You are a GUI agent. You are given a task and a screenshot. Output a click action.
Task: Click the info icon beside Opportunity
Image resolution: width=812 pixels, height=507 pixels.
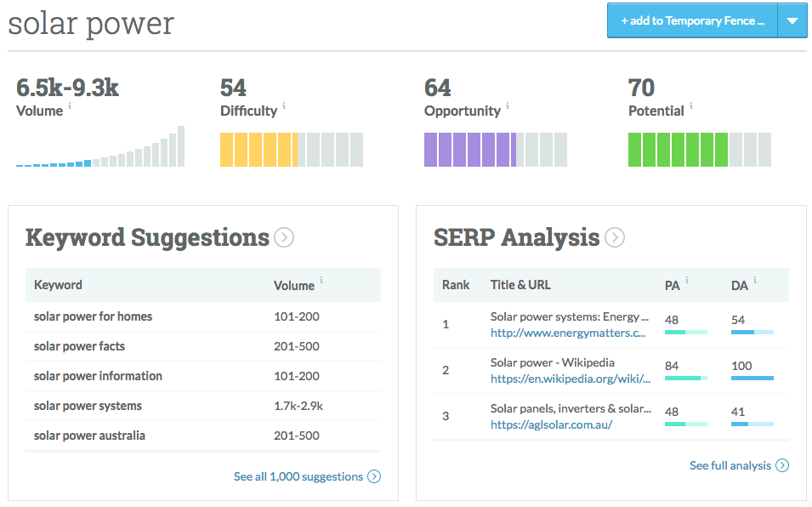pos(508,106)
